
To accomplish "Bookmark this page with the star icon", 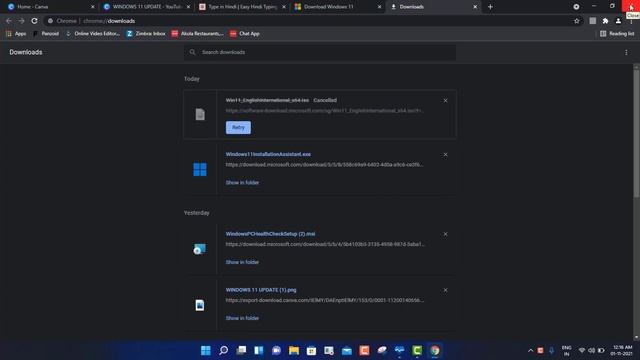I will click(577, 21).
